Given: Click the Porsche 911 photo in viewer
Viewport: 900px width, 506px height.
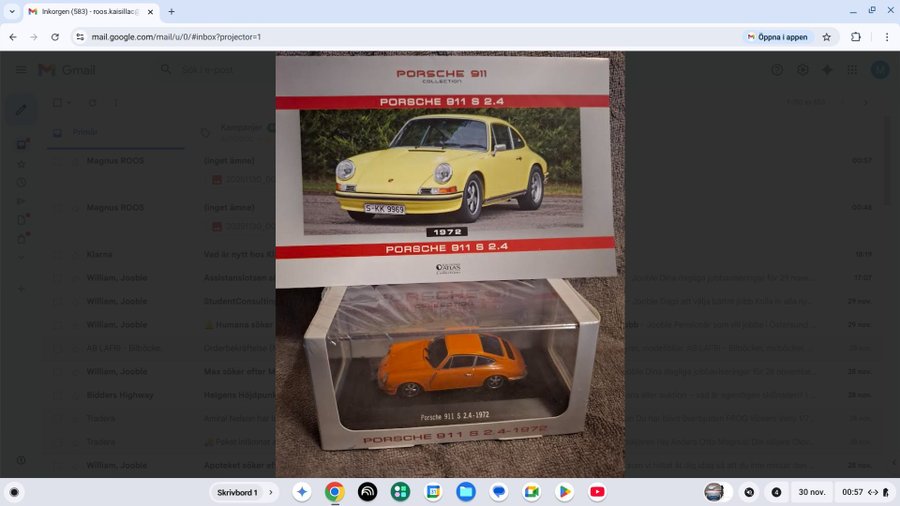Looking at the screenshot, I should (450, 265).
